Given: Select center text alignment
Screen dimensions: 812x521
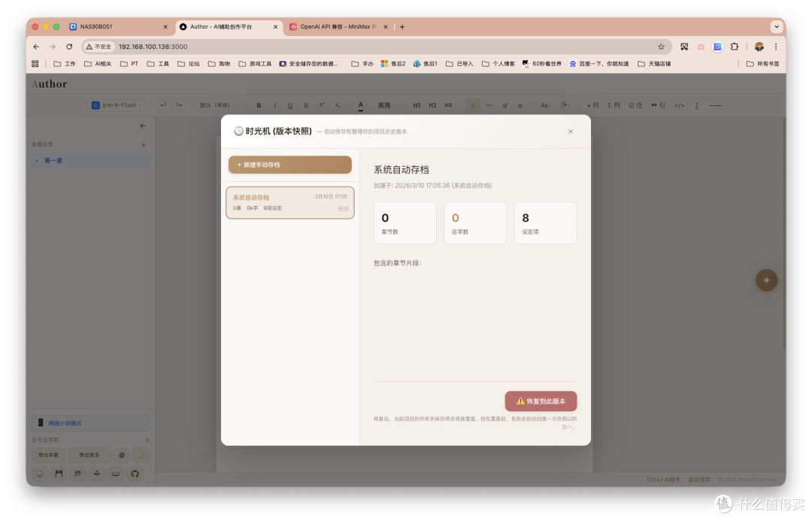Looking at the screenshot, I should 489,105.
